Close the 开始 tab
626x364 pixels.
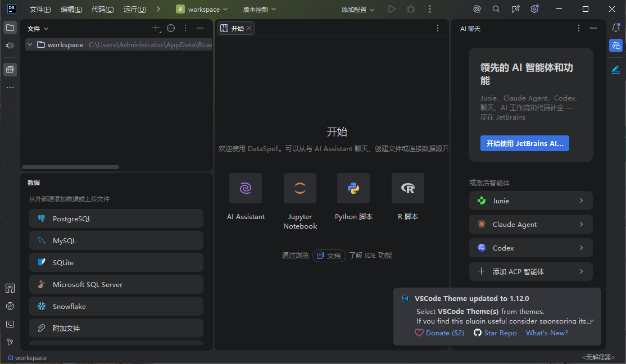[249, 28]
